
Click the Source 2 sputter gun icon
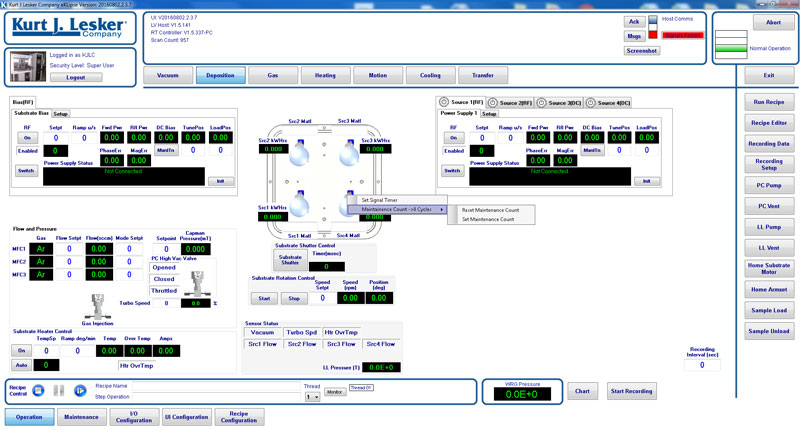tap(299, 152)
